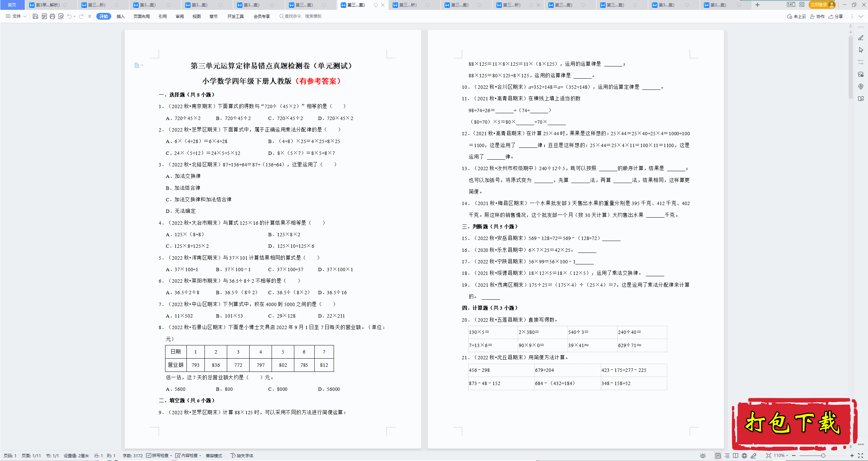Click the 内容检查 button
This screenshot has width=868, height=461.
point(187,456)
